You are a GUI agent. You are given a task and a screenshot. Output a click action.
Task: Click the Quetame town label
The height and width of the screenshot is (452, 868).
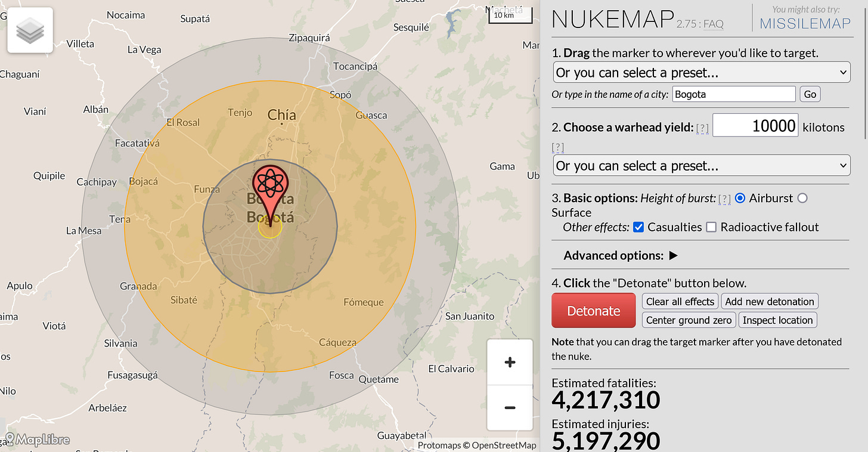pyautogui.click(x=379, y=379)
